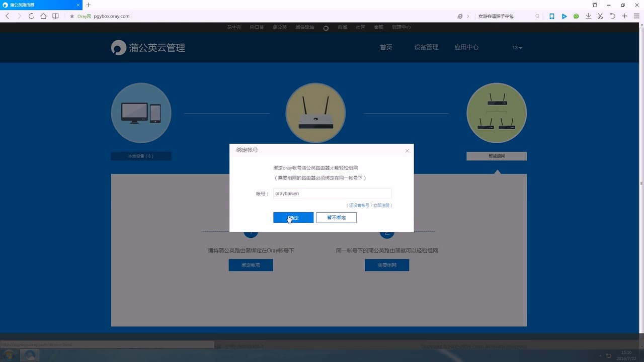644x362 pixels.
Task: Select the scissors screenshot tool
Action: (x=600, y=16)
